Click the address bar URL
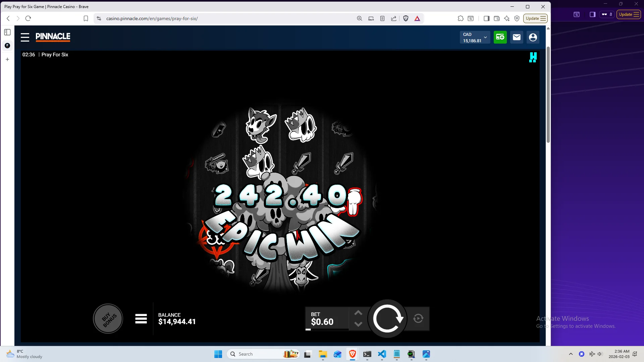 pyautogui.click(x=152, y=18)
